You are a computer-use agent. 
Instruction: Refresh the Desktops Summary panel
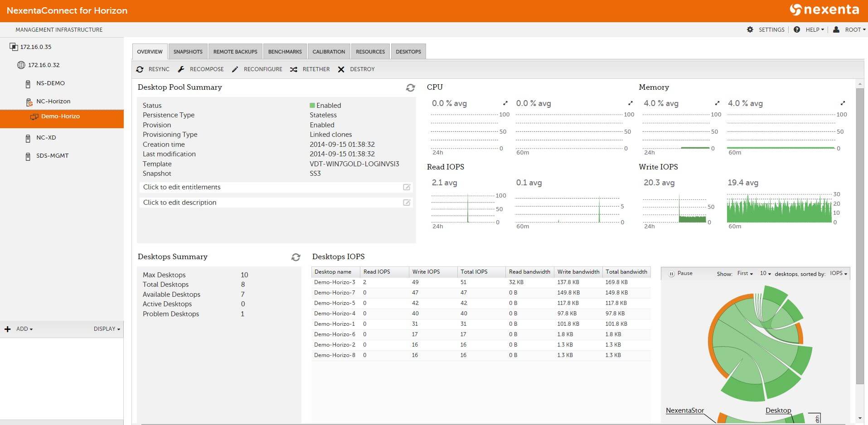tap(296, 257)
